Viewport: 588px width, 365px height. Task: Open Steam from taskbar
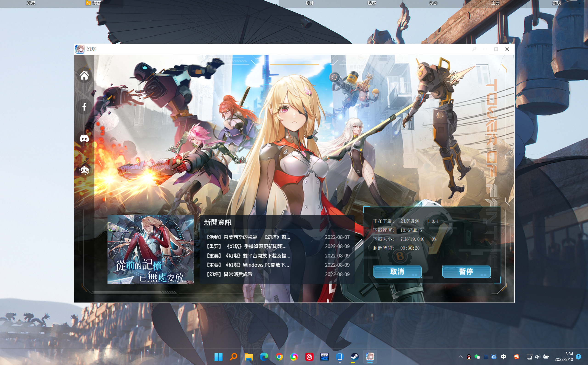(x=355, y=357)
